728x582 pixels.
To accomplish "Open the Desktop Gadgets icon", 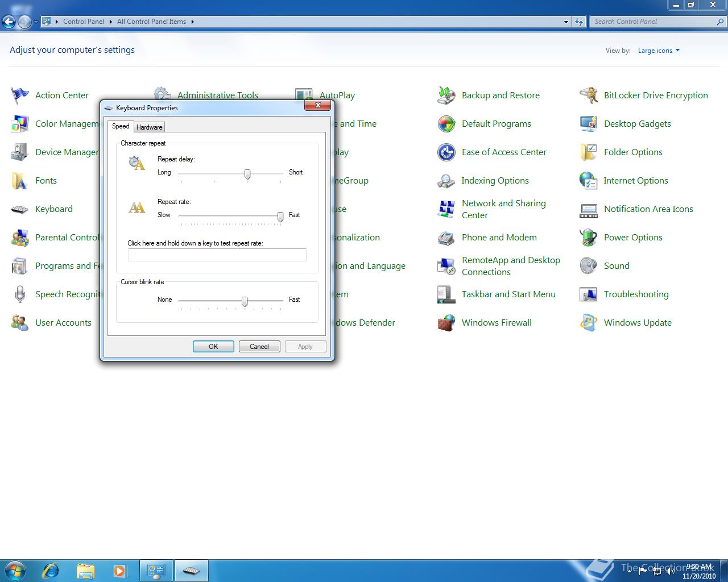I will pos(589,124).
